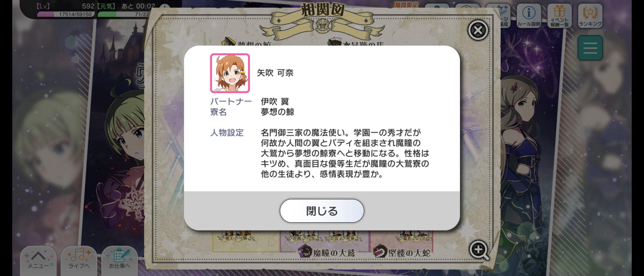644x276 pixels.
Task: Go to ライブへ music note icon
Action: pos(79,259)
